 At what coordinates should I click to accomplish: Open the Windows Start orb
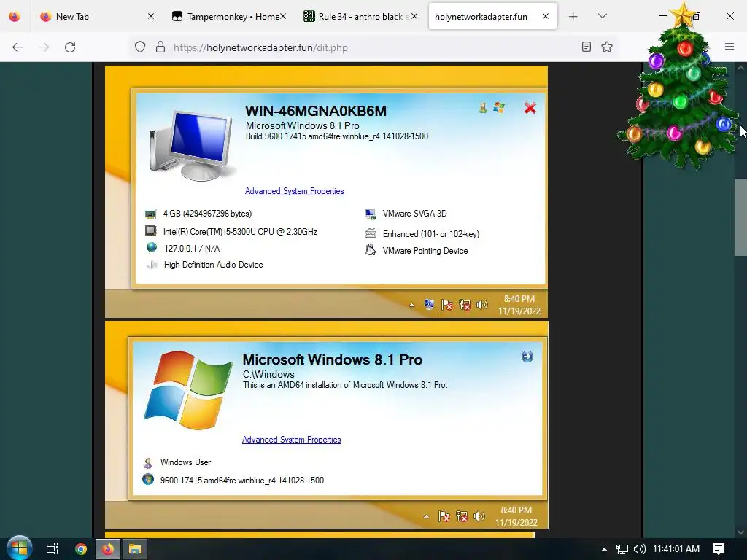[19, 548]
